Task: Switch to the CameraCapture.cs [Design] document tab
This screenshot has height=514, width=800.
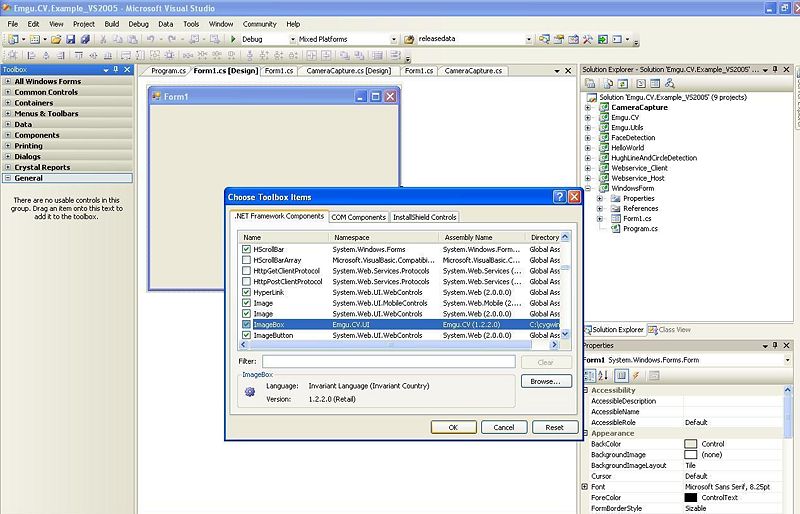Action: 349,71
